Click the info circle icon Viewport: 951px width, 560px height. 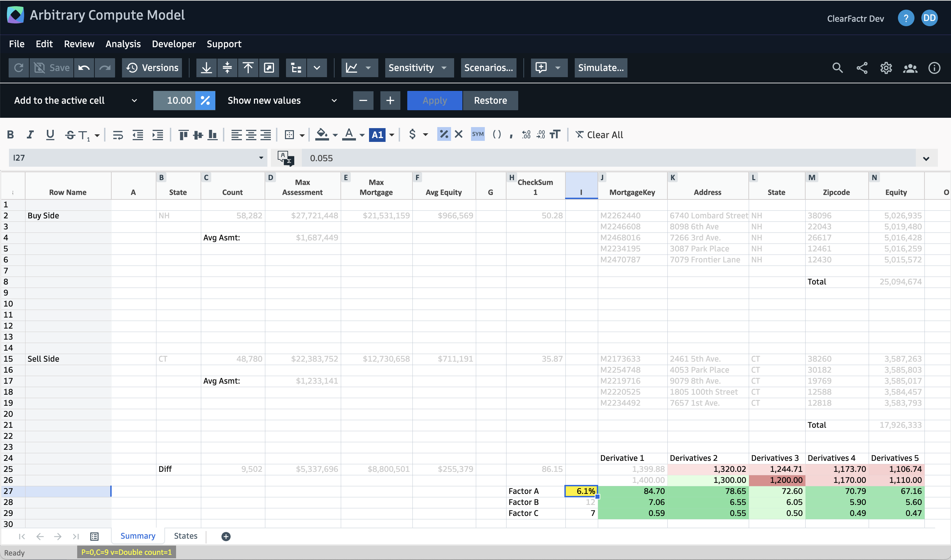tap(934, 68)
